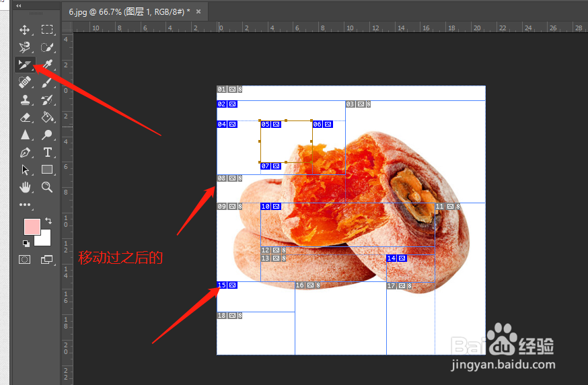This screenshot has height=385, width=588.
Task: Select slice 10 badge
Action: click(x=270, y=207)
